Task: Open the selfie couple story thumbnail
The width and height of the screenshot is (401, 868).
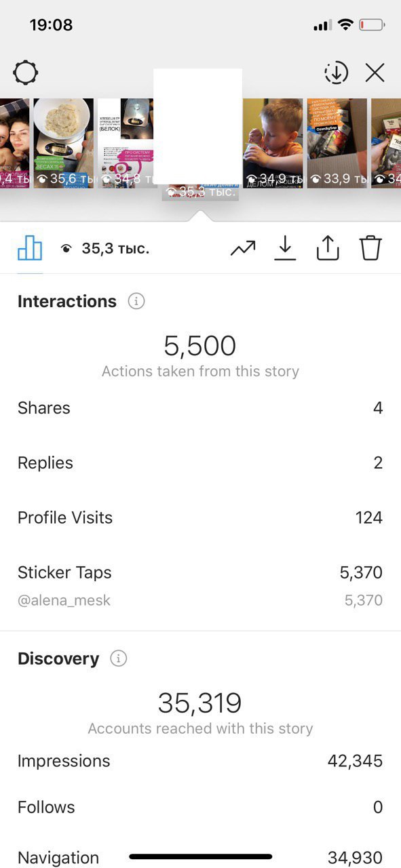Action: pyautogui.click(x=14, y=143)
